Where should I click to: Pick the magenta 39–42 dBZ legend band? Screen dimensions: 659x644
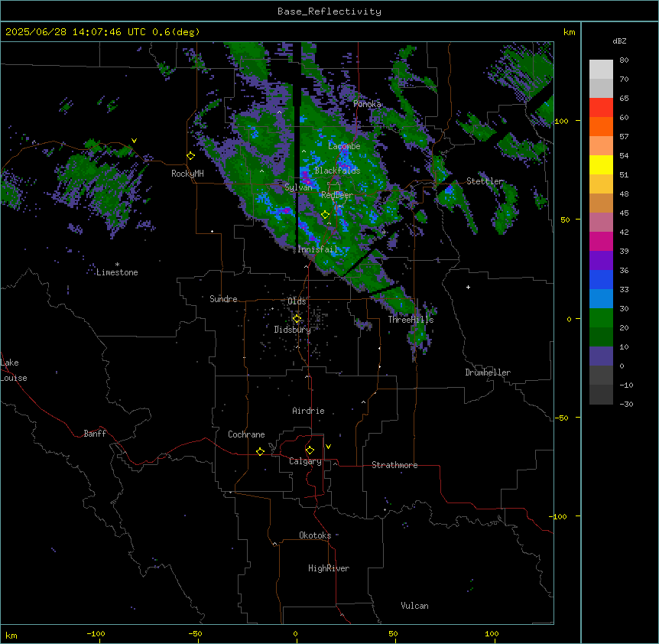601,242
